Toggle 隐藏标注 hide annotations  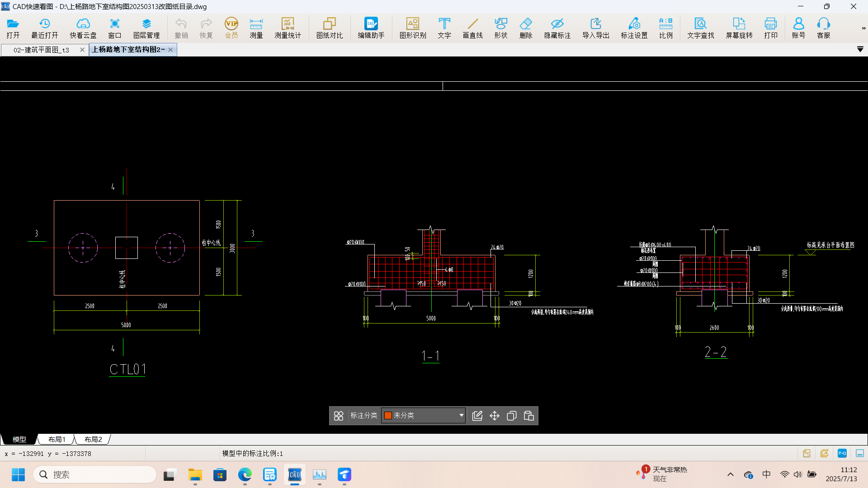[557, 28]
